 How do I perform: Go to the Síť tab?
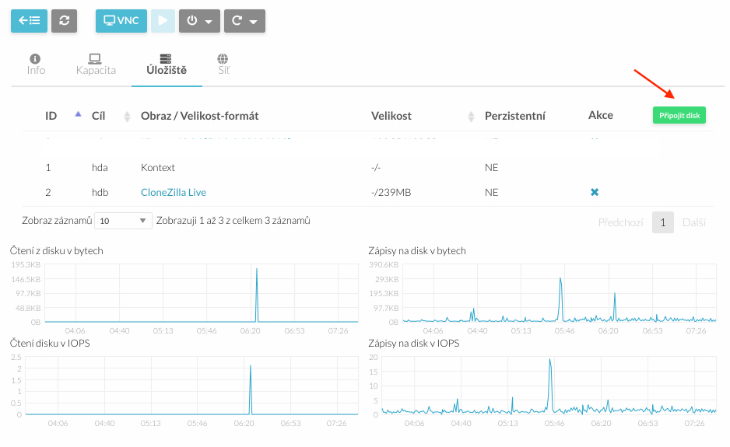pos(222,66)
